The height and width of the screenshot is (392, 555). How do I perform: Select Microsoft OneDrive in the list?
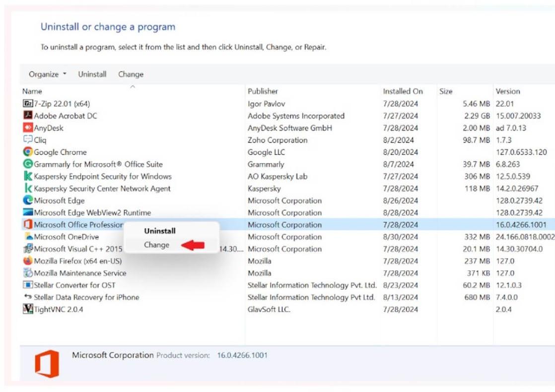click(x=66, y=237)
